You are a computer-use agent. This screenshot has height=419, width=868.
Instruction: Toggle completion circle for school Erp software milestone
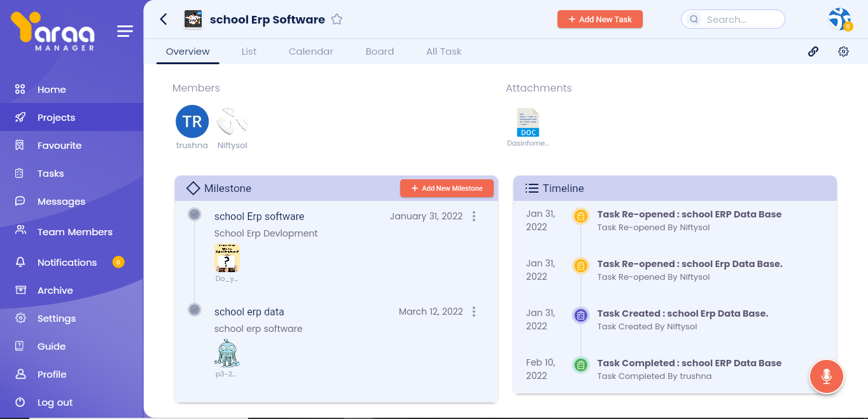[x=195, y=214]
